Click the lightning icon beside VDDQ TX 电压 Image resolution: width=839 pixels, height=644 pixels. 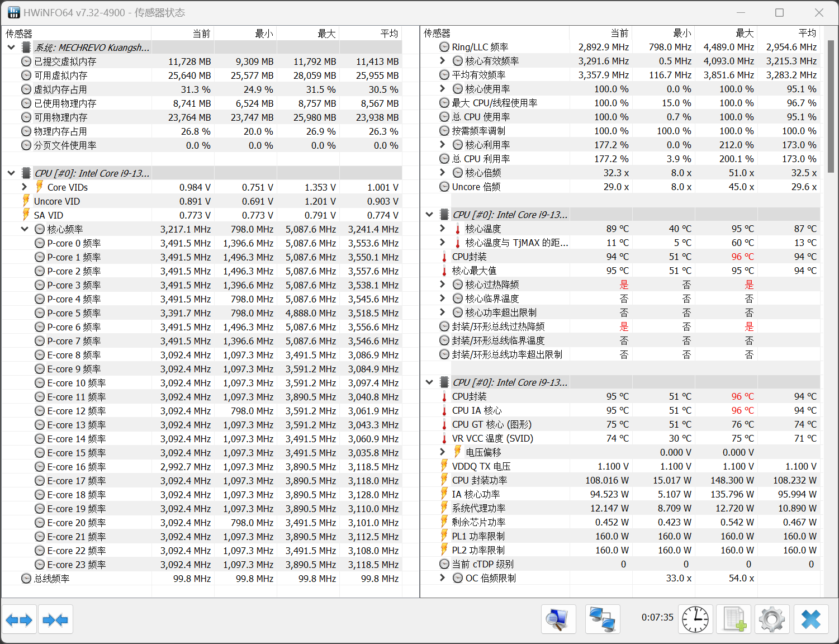(444, 466)
